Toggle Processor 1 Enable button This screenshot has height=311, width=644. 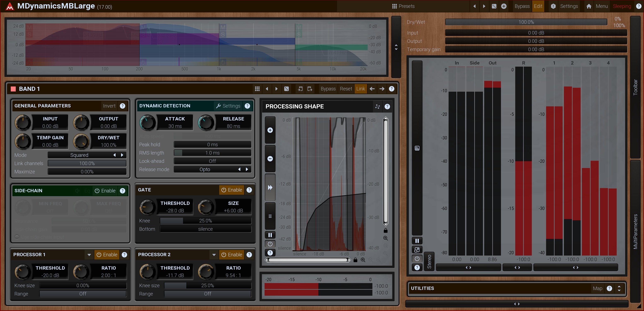click(x=107, y=255)
